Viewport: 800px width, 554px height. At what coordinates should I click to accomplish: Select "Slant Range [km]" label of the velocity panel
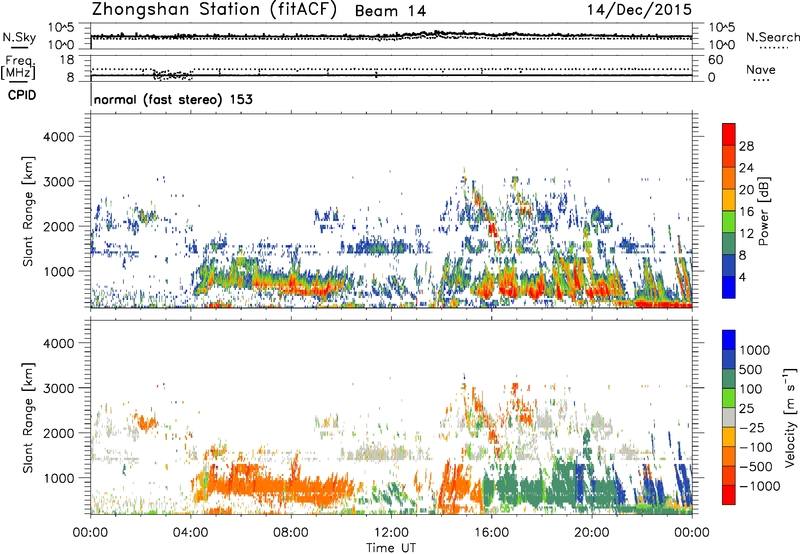[x=28, y=417]
